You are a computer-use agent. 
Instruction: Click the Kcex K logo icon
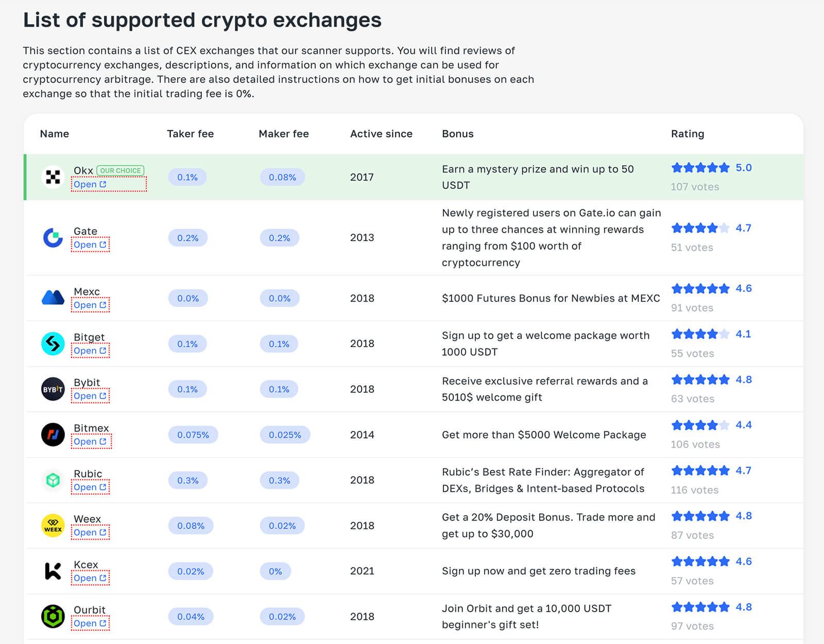click(53, 571)
